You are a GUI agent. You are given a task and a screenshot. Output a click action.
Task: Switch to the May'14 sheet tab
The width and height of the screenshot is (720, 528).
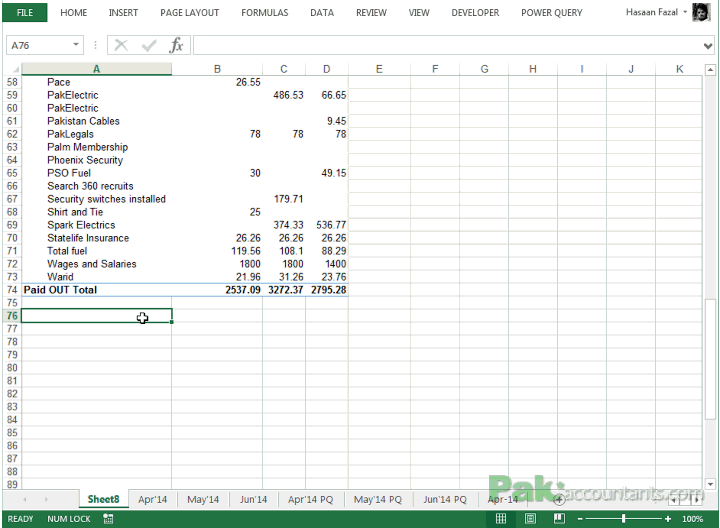203,500
